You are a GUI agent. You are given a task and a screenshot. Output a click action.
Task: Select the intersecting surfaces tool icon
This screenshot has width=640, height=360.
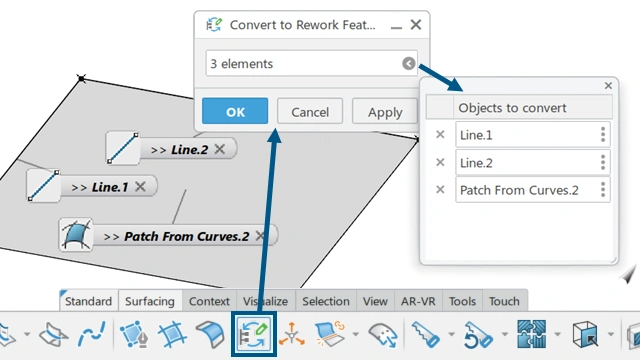coord(53,334)
